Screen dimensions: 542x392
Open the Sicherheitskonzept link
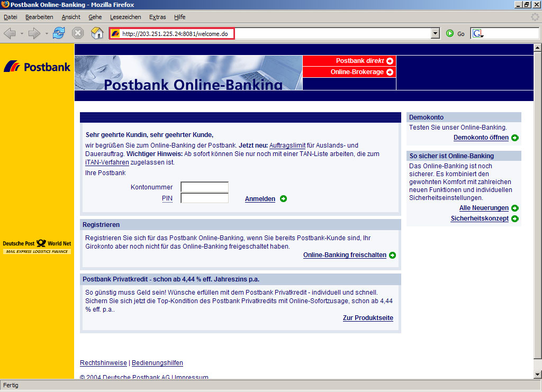tap(480, 218)
